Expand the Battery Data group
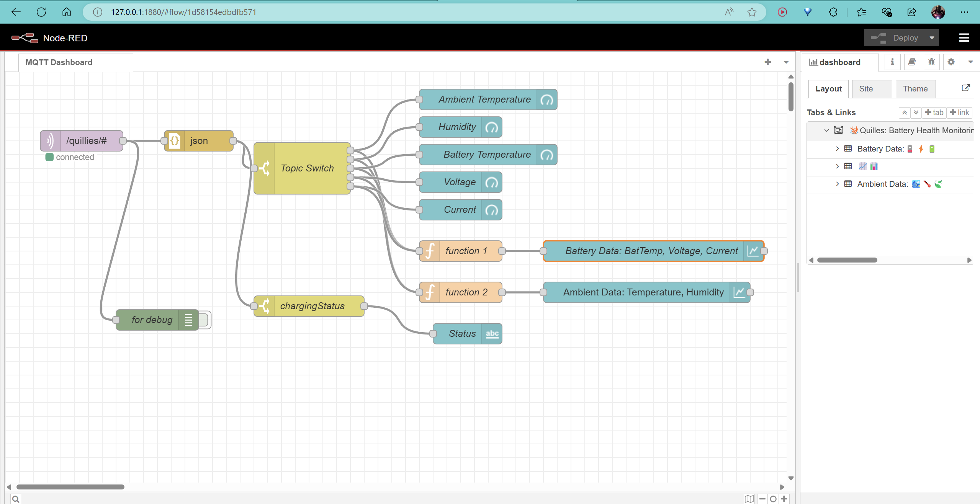 point(837,149)
